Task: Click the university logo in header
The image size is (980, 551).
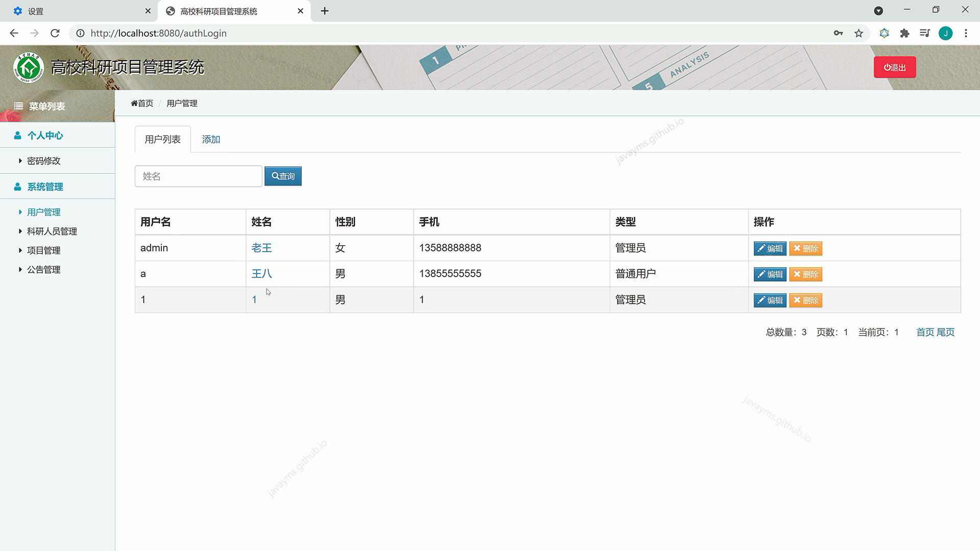Action: coord(29,67)
